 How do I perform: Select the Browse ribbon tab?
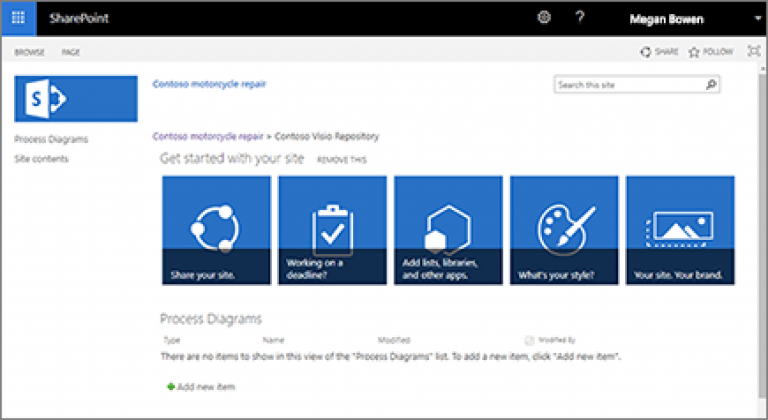29,52
